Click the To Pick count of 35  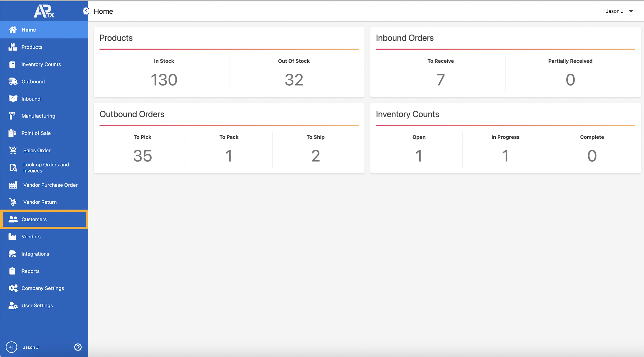click(143, 156)
